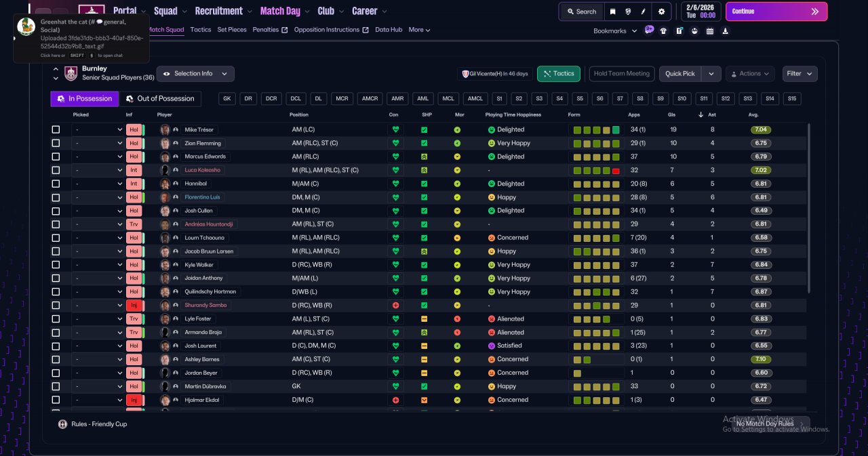Tick the checkbox for Kyle Walker
This screenshot has width=868, height=456.
click(56, 265)
